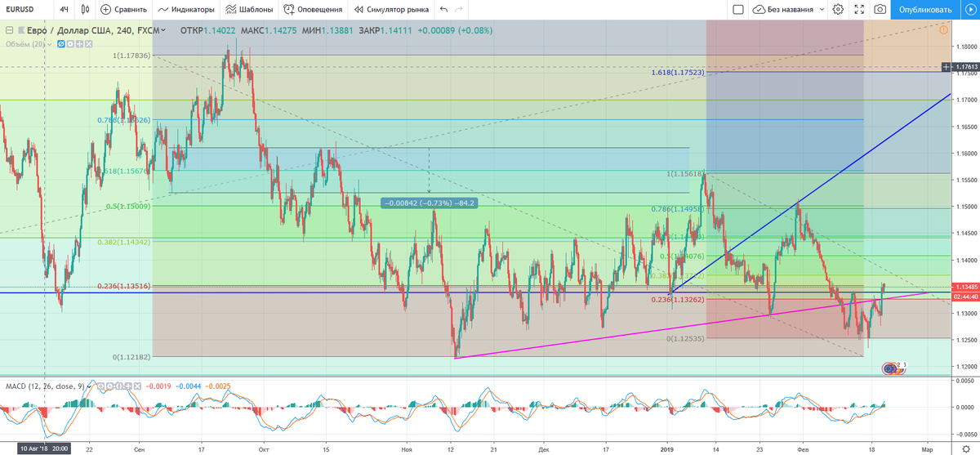This screenshot has height=455, width=980.
Task: Click the play button next to Опубликовать
Action: [969, 10]
